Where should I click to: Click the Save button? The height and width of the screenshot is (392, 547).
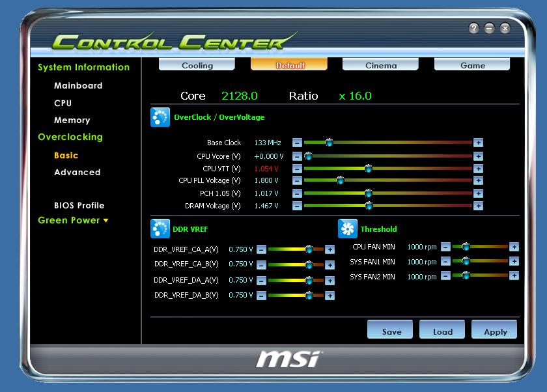pos(390,330)
